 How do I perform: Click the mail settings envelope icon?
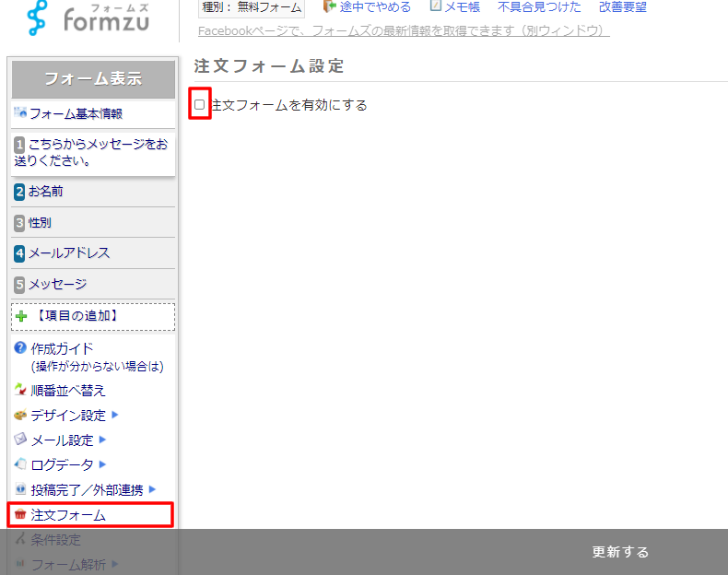click(x=20, y=440)
